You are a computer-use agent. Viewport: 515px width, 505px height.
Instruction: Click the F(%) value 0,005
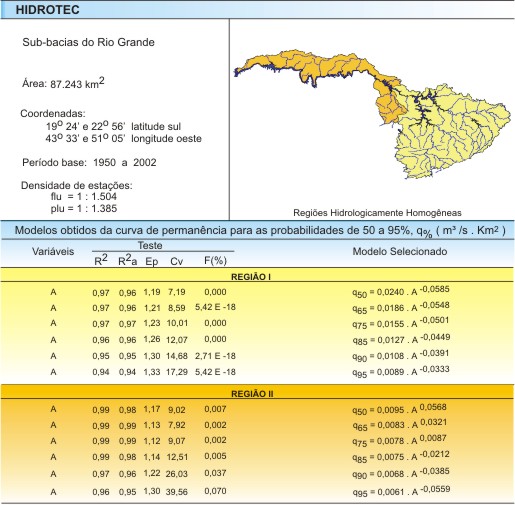pyautogui.click(x=215, y=456)
